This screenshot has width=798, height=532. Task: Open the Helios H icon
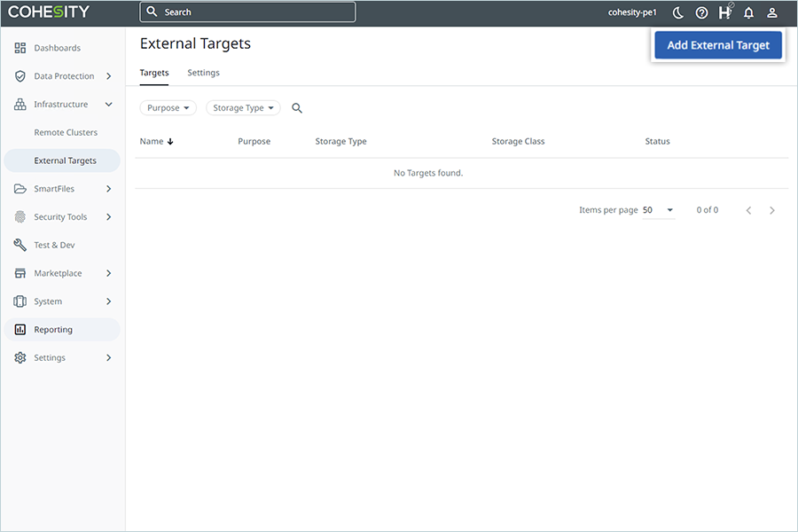click(x=725, y=12)
